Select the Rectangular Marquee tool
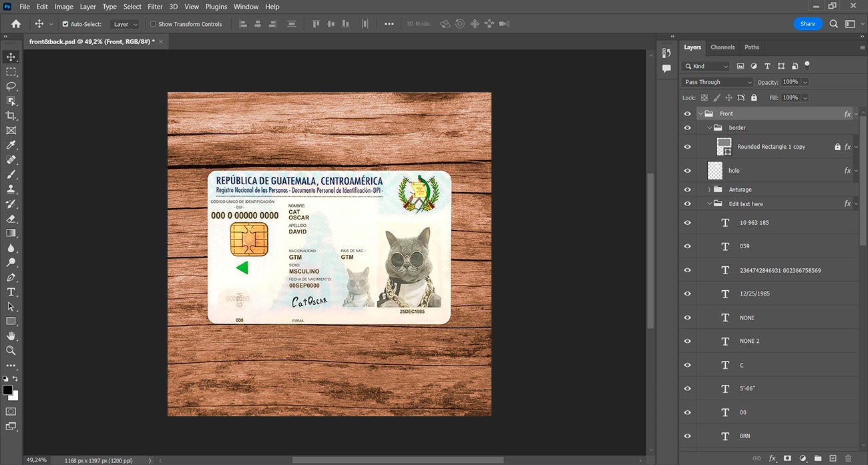Image resolution: width=868 pixels, height=465 pixels. (x=11, y=71)
